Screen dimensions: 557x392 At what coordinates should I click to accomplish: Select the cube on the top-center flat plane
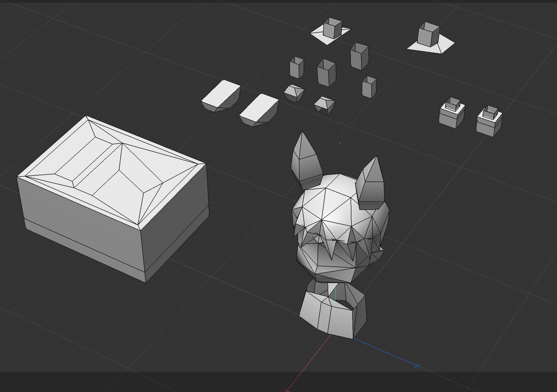(x=333, y=28)
